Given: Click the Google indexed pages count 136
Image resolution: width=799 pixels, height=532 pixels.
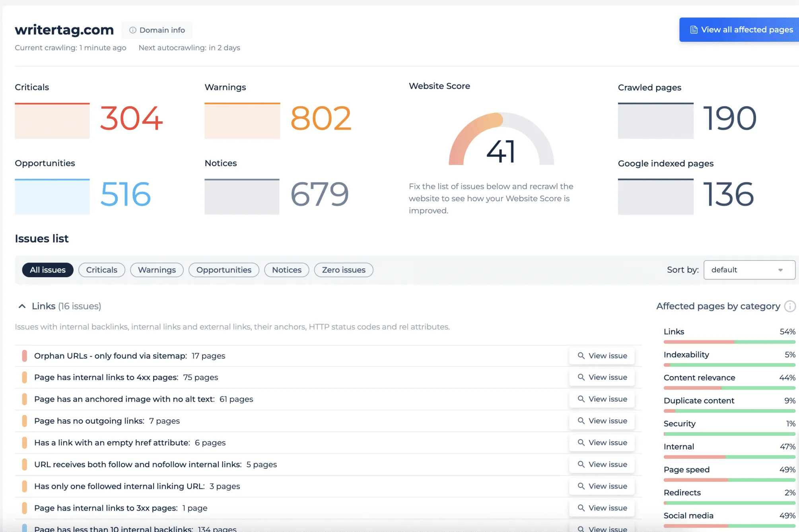Looking at the screenshot, I should 729,194.
